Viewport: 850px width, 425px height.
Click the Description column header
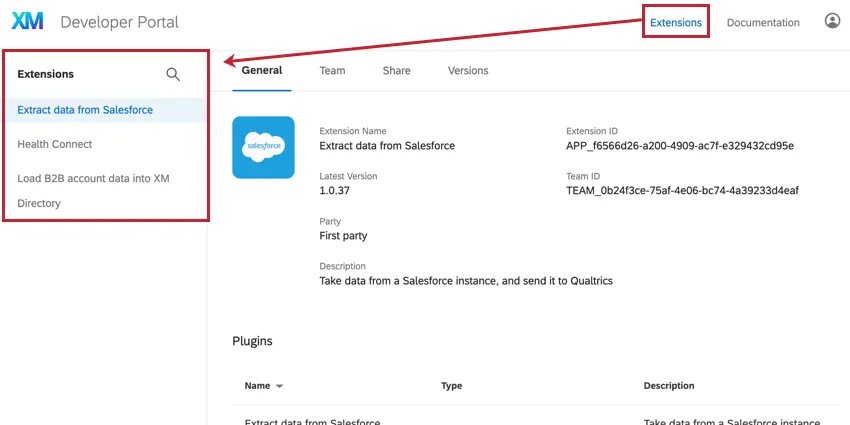tap(669, 385)
